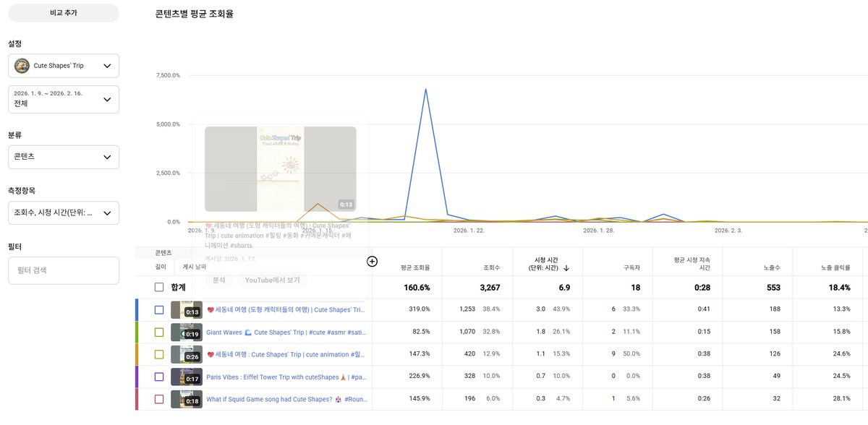Open the 측정항목 조회수, 시청 시간 dropdown

coord(64,212)
